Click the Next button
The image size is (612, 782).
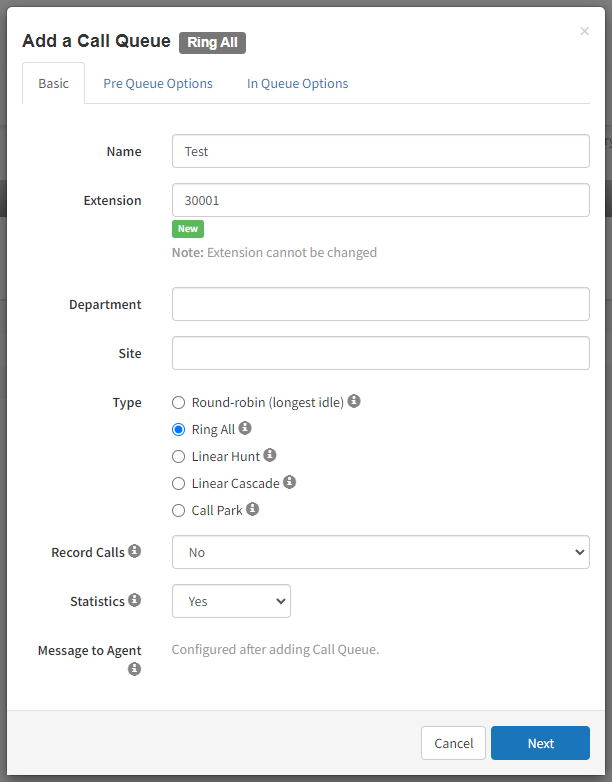(540, 743)
